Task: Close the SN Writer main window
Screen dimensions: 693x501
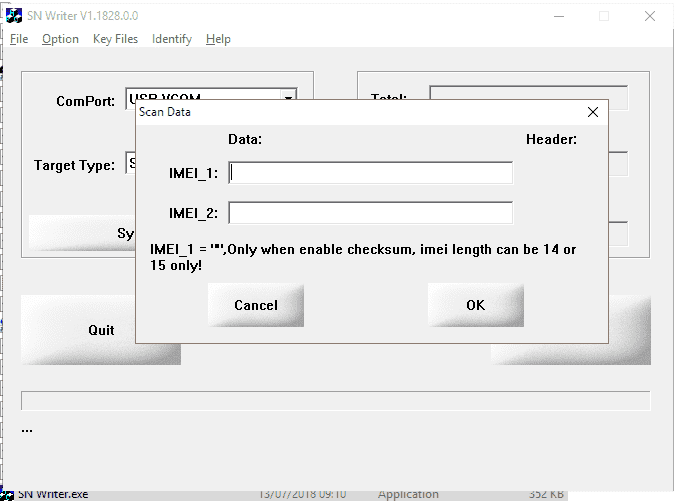Action: [650, 16]
